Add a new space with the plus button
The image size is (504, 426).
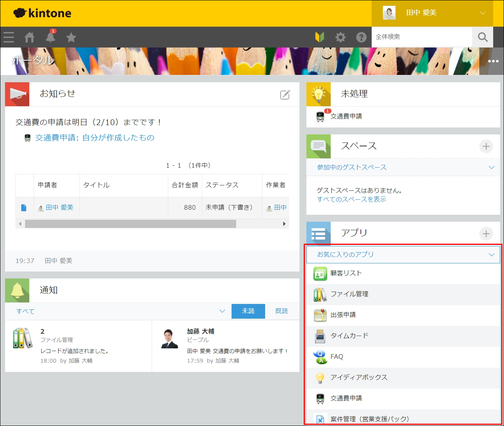(487, 147)
